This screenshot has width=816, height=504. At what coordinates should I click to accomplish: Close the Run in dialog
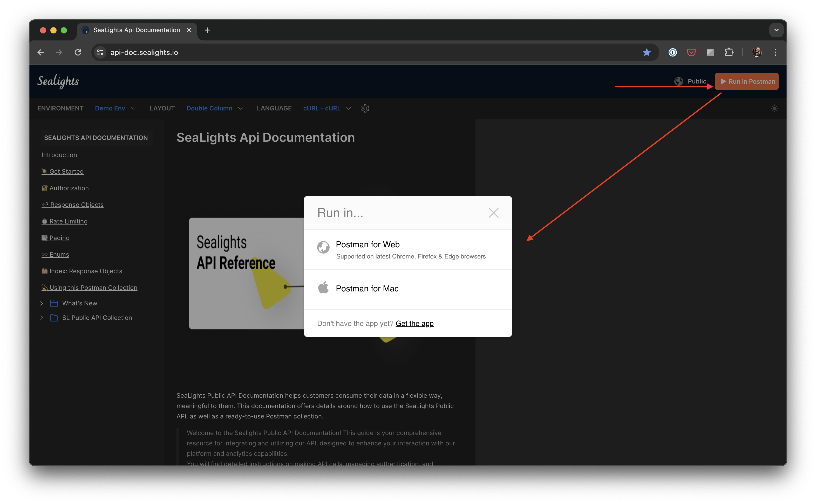pos(493,213)
